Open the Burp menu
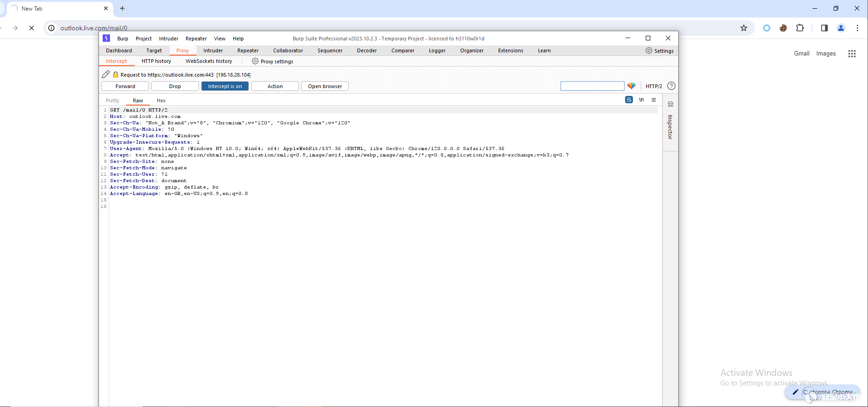The width and height of the screenshot is (868, 407). click(123, 39)
